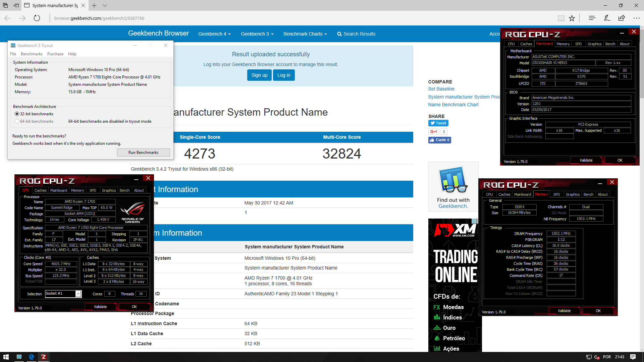Click the Facebook Curtir like button
The image size is (644, 362).
(x=439, y=140)
